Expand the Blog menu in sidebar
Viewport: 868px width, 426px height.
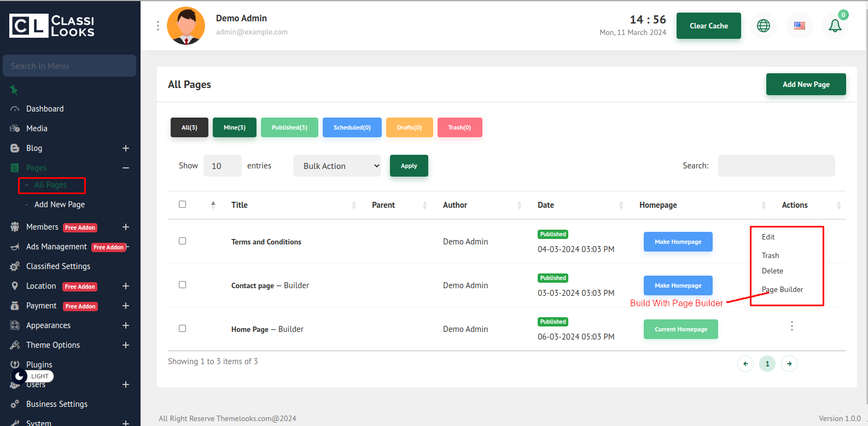click(x=125, y=148)
